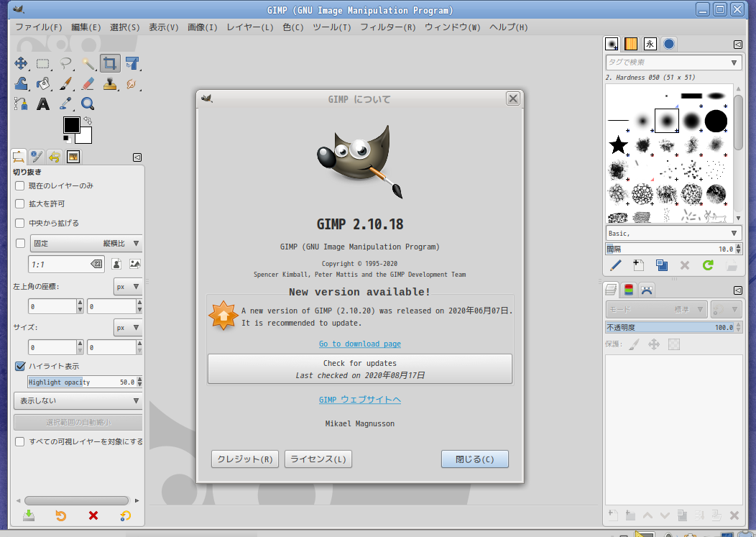
Task: Select the Warp Transform tool
Action: (x=21, y=83)
